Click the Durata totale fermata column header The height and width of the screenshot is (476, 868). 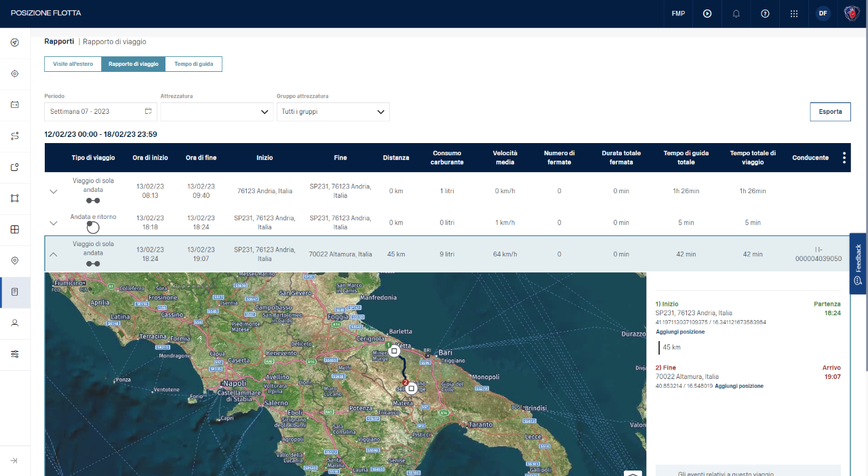tap(621, 157)
